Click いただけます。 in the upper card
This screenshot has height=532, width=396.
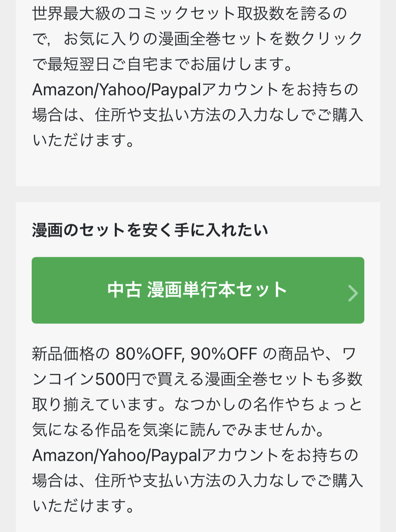point(84,141)
